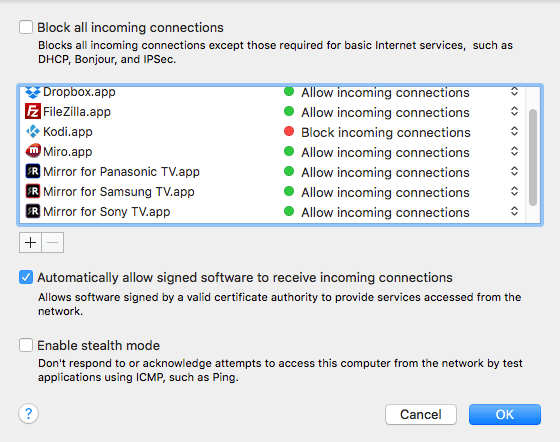Screen dimensions: 560x442
Task: Click the Dropbox app icon
Action: [x=33, y=93]
